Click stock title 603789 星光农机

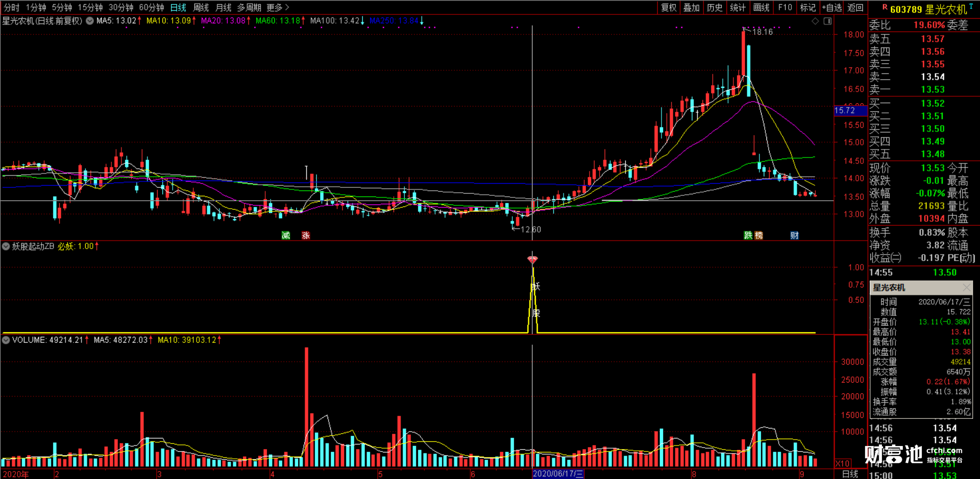pyautogui.click(x=928, y=10)
